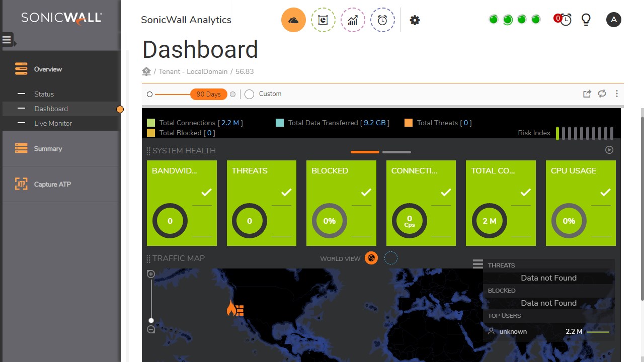The image size is (644, 362).
Task: Click the Total Blocked yellow swatch
Action: click(x=151, y=133)
